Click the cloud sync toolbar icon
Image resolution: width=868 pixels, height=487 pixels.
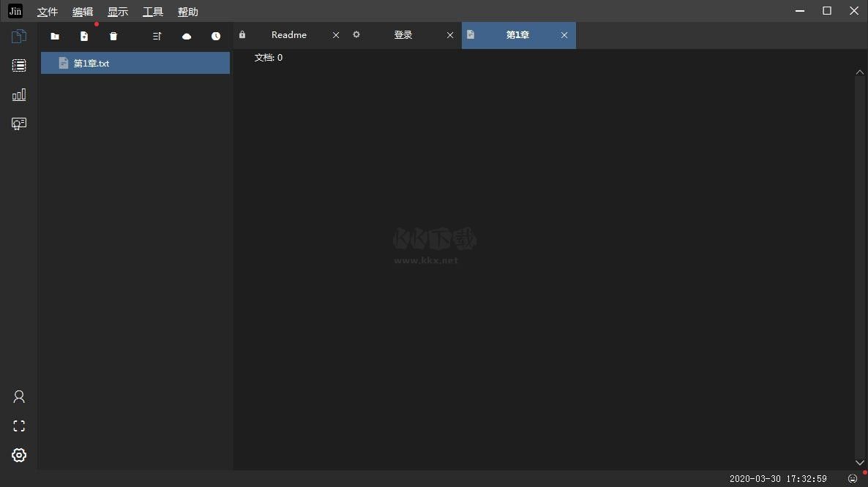point(187,36)
